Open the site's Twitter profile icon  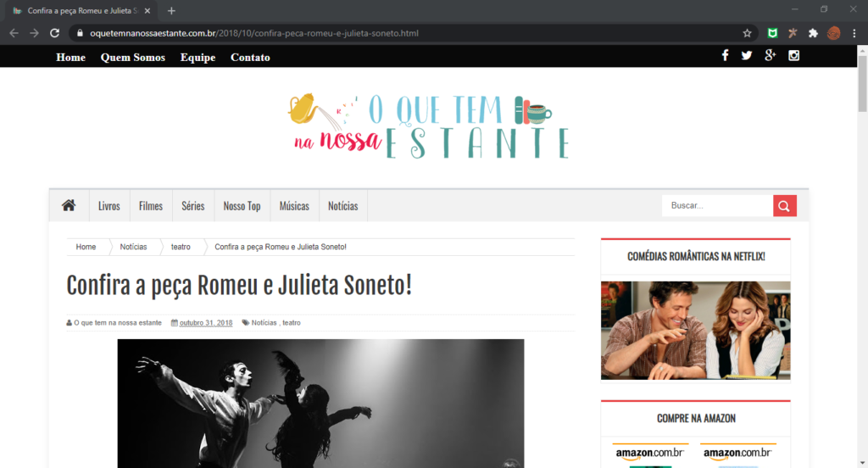point(747,55)
